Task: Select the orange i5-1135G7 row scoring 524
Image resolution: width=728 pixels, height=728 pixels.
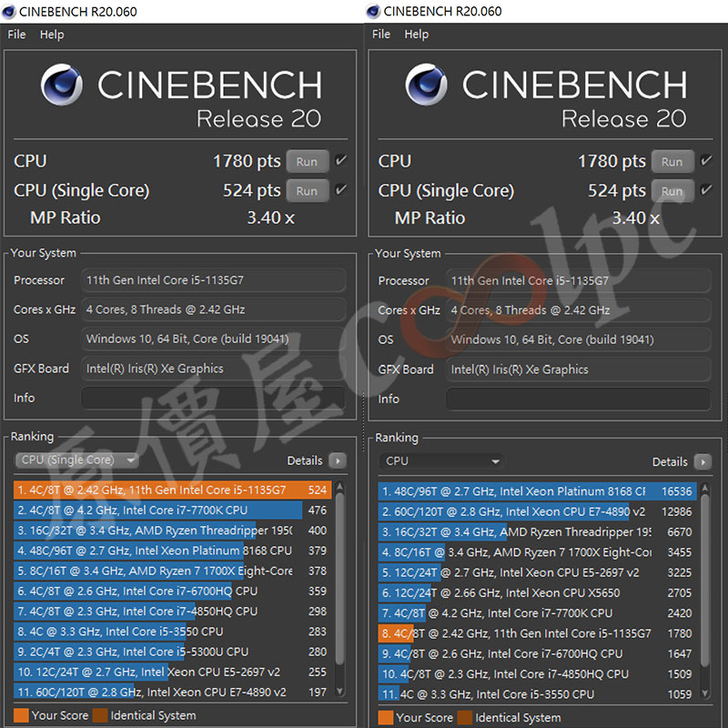Action: pyautogui.click(x=173, y=490)
